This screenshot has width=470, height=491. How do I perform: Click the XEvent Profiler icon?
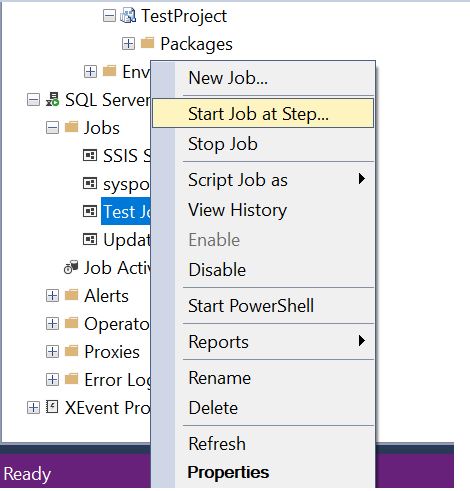(52, 407)
